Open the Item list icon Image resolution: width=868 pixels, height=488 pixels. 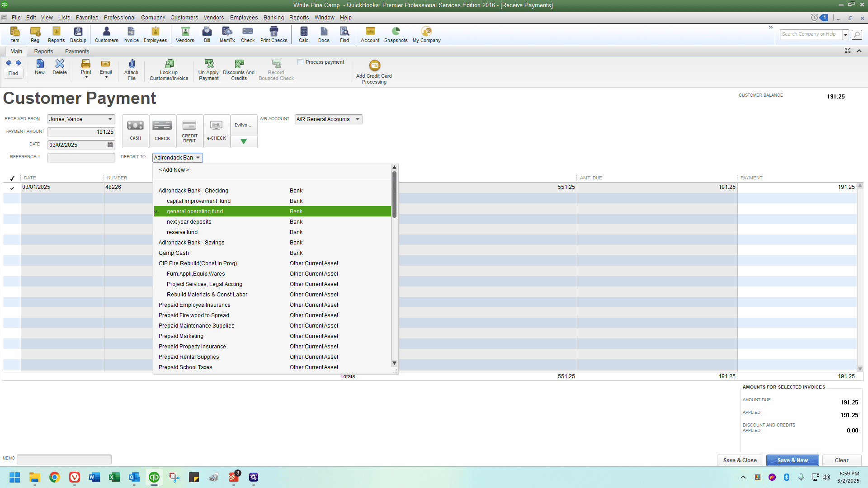tap(15, 34)
